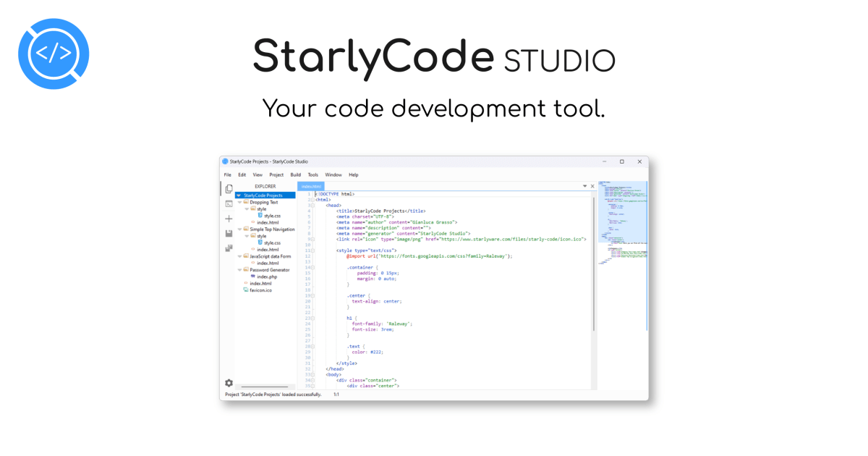
Task: Select index.php under Password Generator
Action: [267, 276]
